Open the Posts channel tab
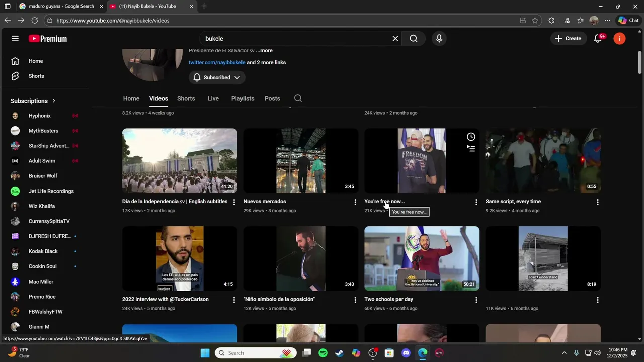 coord(272,98)
